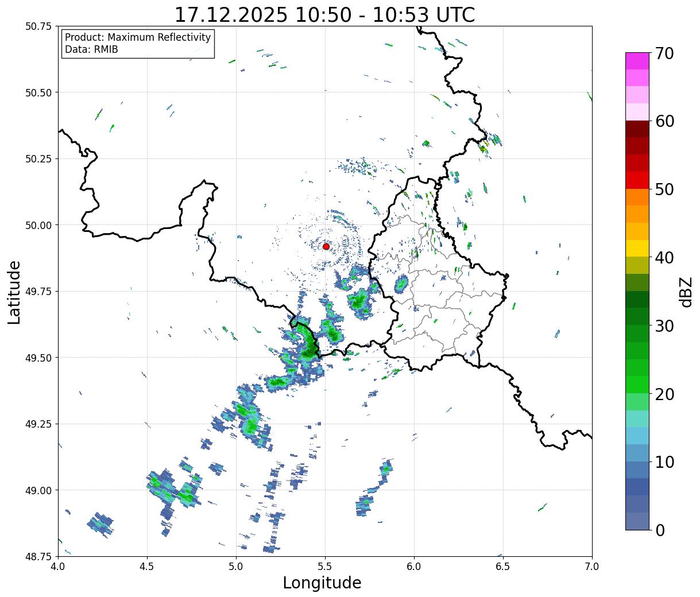Click the 'Product: Maximum Reflectivity' label

click(138, 37)
